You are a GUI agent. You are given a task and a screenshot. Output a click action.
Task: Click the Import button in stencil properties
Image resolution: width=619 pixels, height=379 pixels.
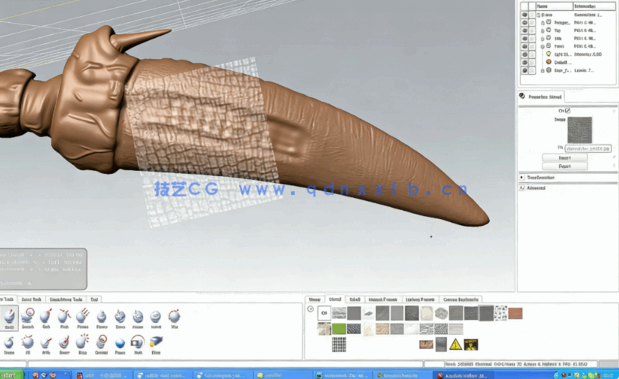point(565,158)
